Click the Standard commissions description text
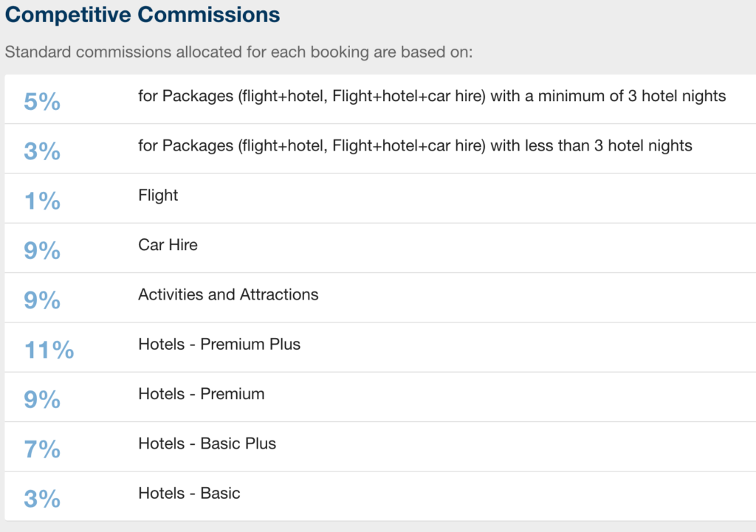The height and width of the screenshot is (532, 756). [x=238, y=52]
